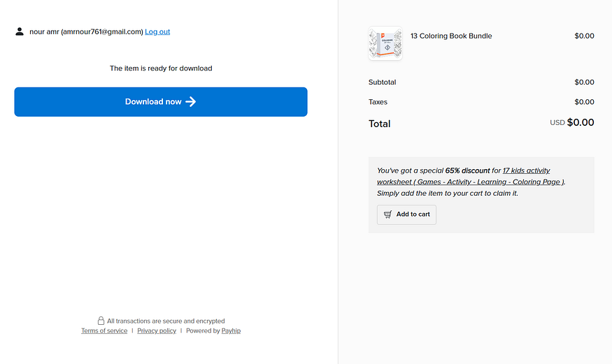Click the user profile icon

[x=20, y=31]
